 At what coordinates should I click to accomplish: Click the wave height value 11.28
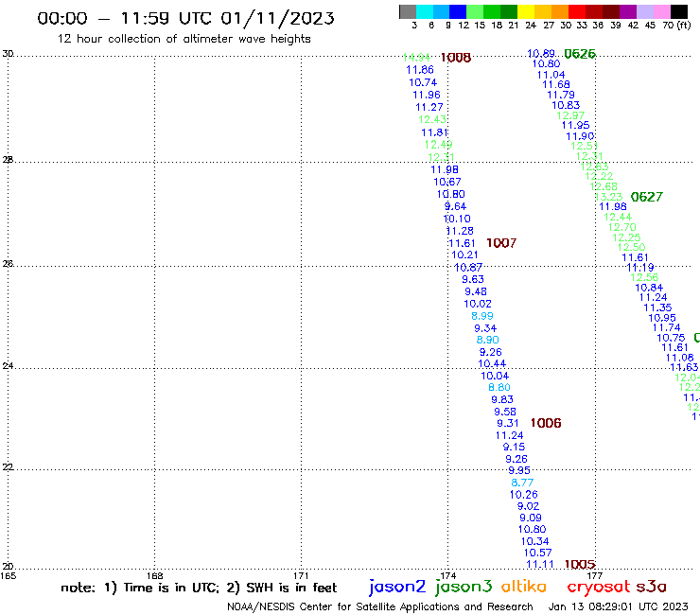click(460, 231)
